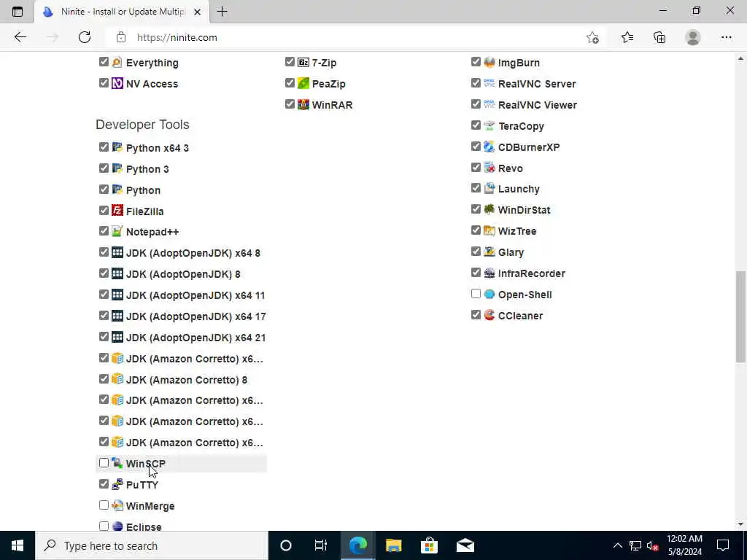Open the Windows Start menu
Viewport: 747px width, 560px height.
pyautogui.click(x=18, y=545)
